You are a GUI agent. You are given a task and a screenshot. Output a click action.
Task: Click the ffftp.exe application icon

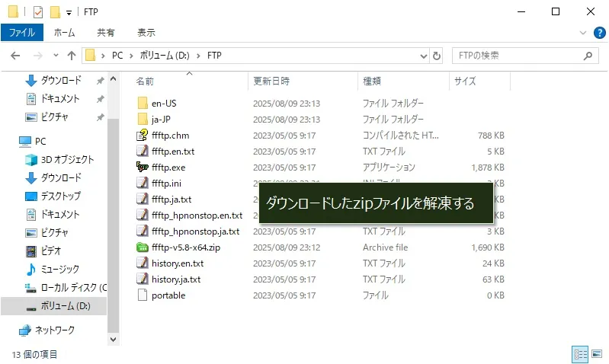tap(143, 168)
